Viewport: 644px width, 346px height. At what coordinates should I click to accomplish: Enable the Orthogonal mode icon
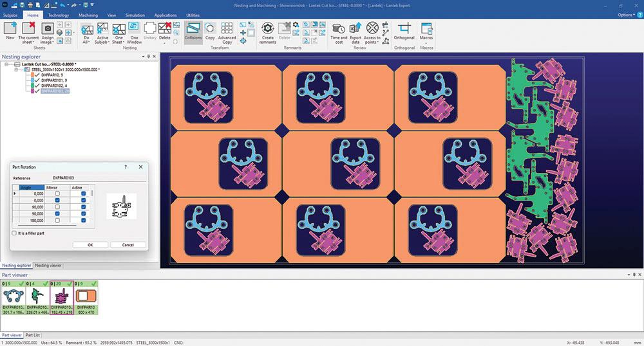pos(404,28)
